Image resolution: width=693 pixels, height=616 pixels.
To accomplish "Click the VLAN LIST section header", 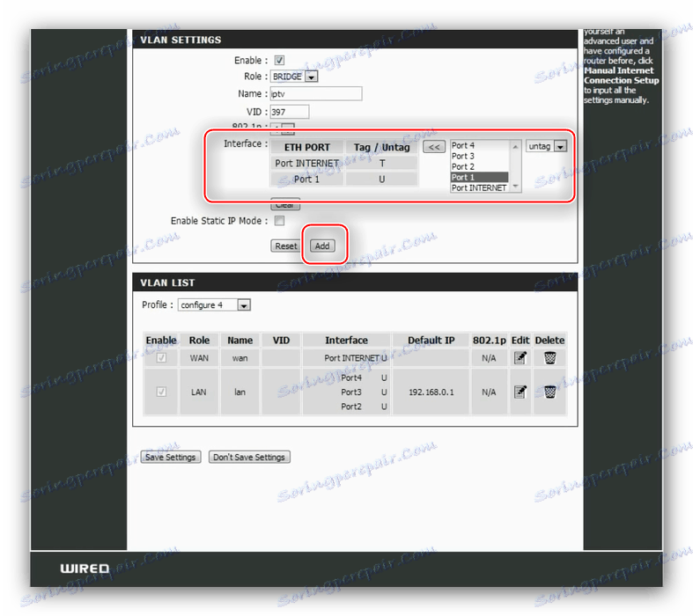I will click(355, 282).
